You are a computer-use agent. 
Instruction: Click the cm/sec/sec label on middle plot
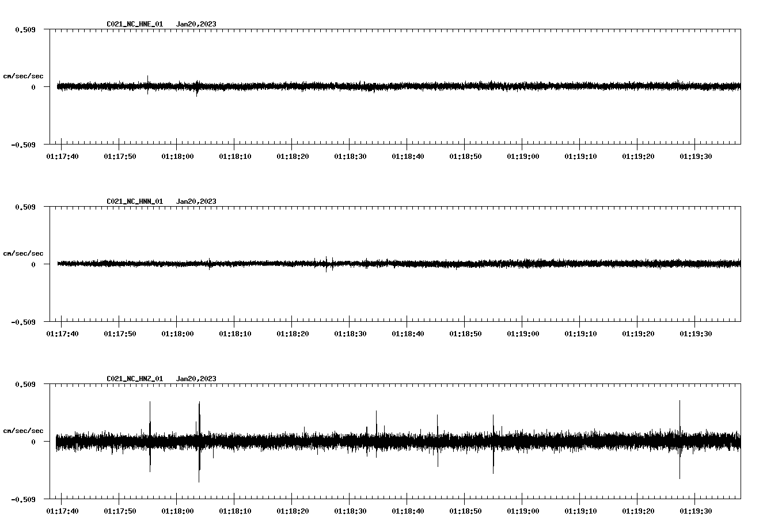coord(24,253)
